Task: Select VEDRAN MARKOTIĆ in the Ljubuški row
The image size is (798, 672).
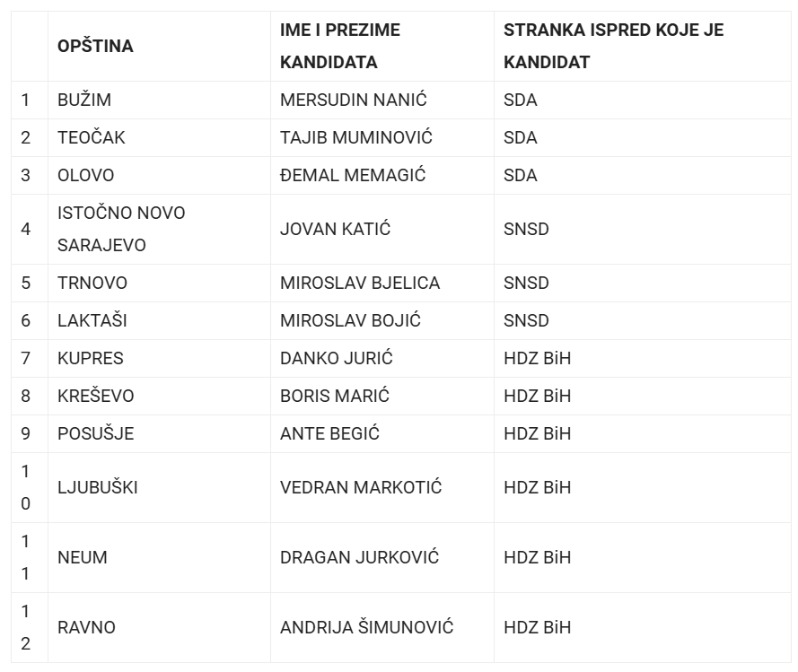Action: tap(361, 487)
